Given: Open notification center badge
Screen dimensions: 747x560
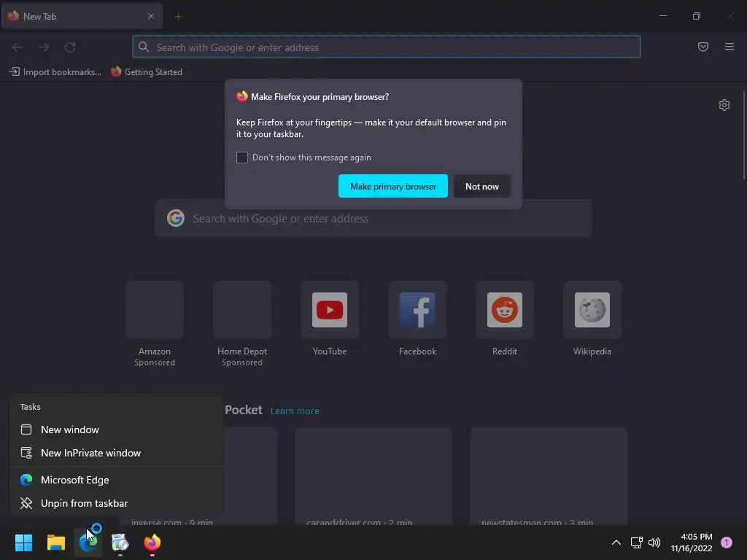Looking at the screenshot, I should [727, 542].
